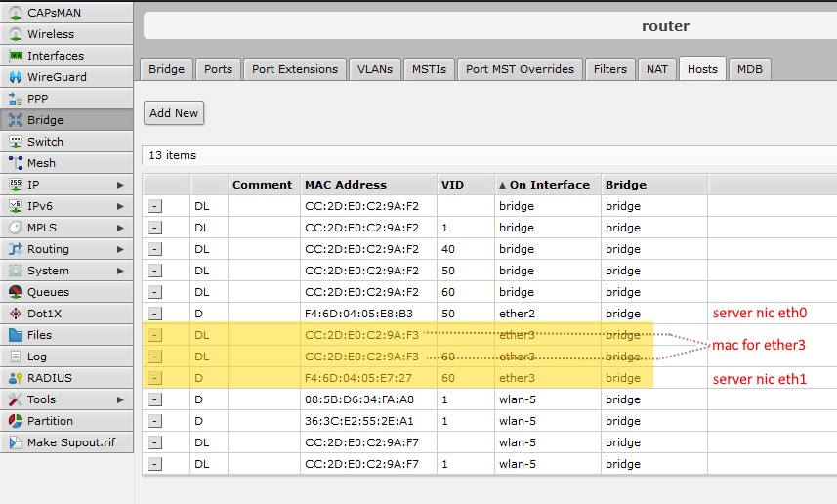Screen dimensions: 837x504
Task: Click the WireGuard icon
Action: [x=16, y=77]
